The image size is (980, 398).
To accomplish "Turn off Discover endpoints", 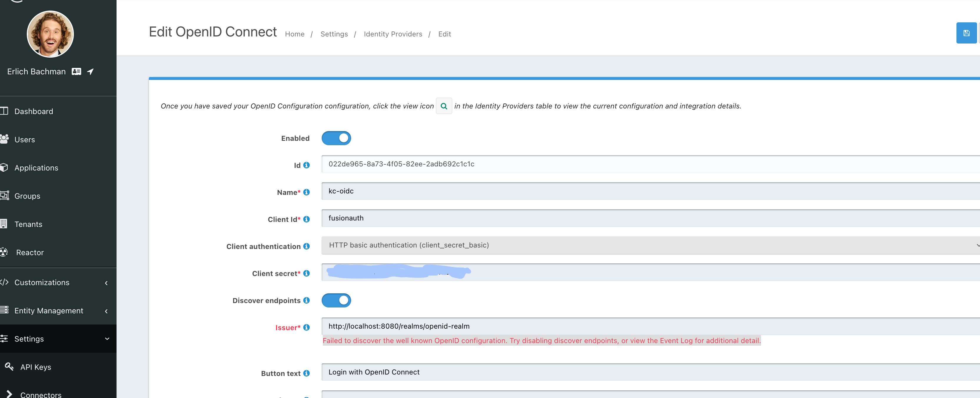I will click(x=336, y=300).
